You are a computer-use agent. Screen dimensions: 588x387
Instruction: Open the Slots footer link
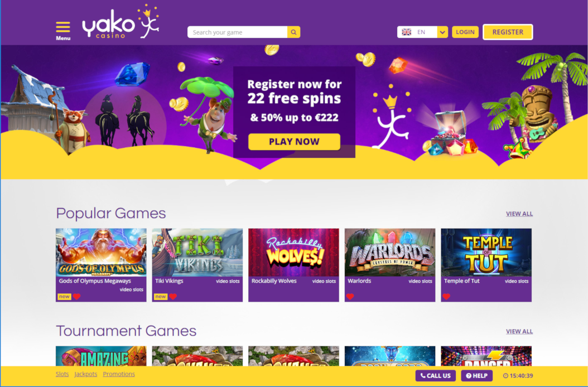(62, 374)
